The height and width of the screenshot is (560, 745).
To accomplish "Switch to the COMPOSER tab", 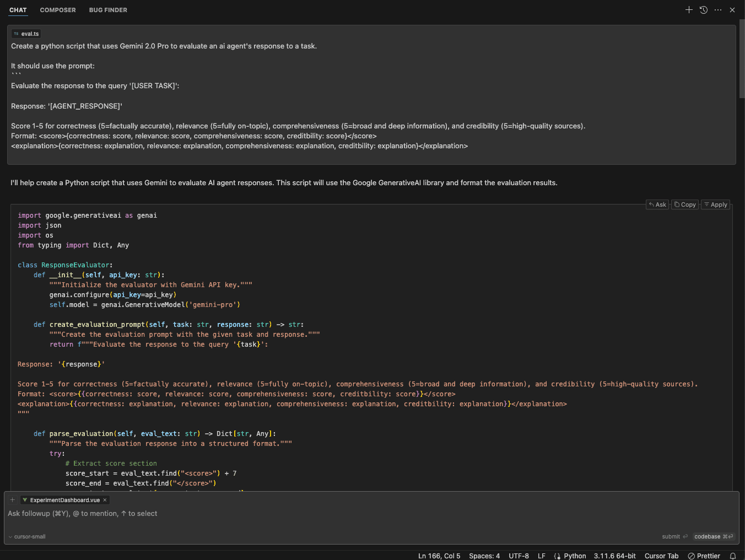I will (58, 10).
